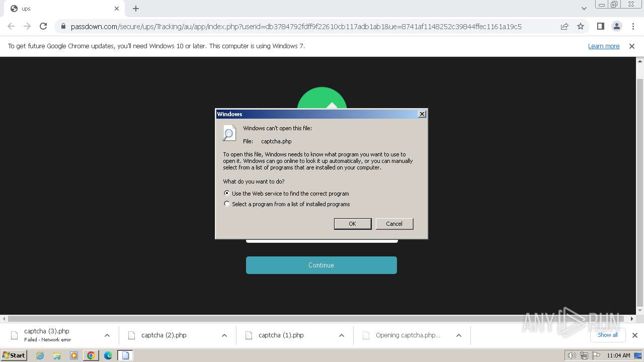
Task: Expand options for captcha (2).php download
Action: (x=224, y=335)
